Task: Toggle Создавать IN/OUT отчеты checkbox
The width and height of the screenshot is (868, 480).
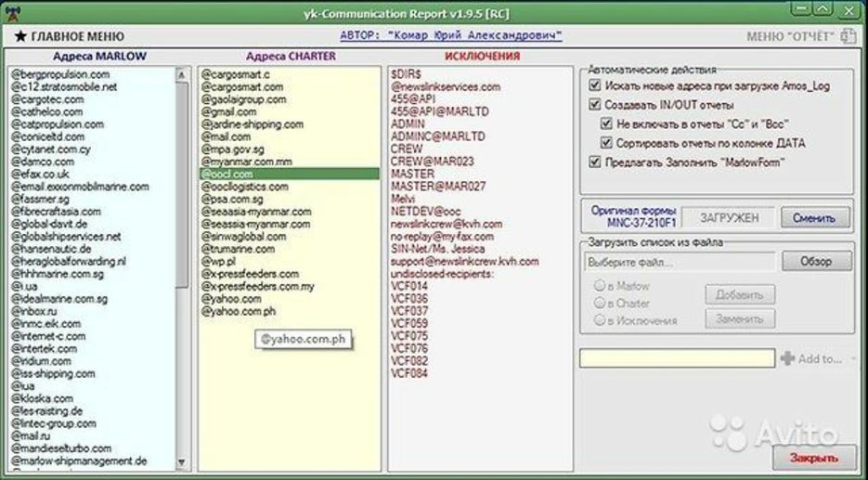Action: pos(595,105)
